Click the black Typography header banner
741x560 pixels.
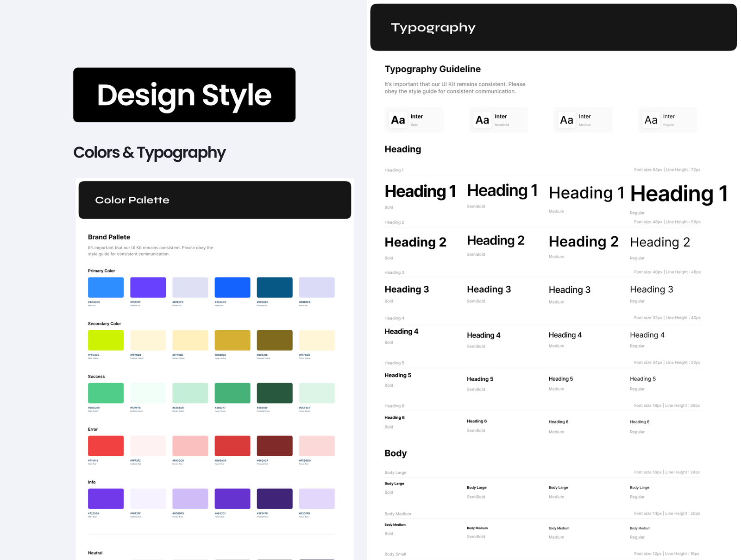click(553, 27)
